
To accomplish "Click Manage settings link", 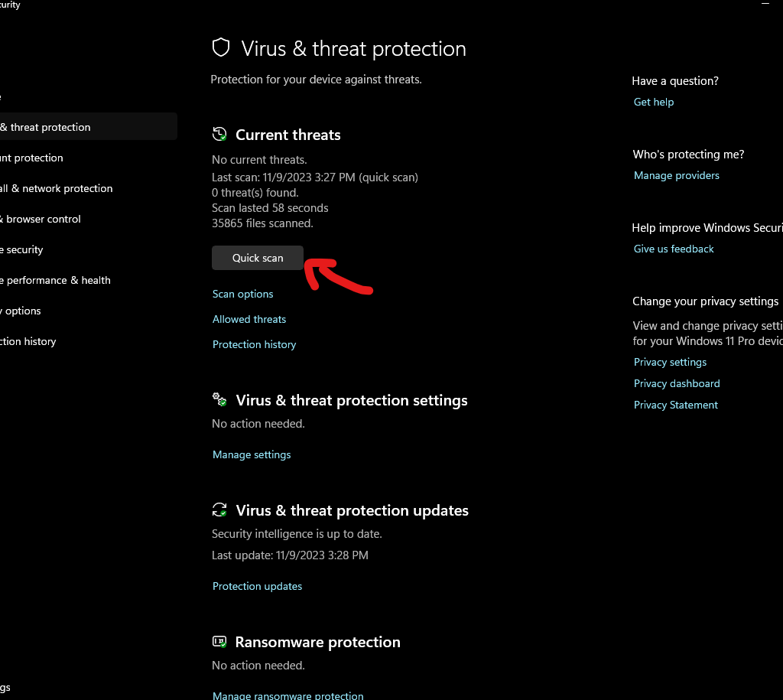I will pyautogui.click(x=252, y=454).
